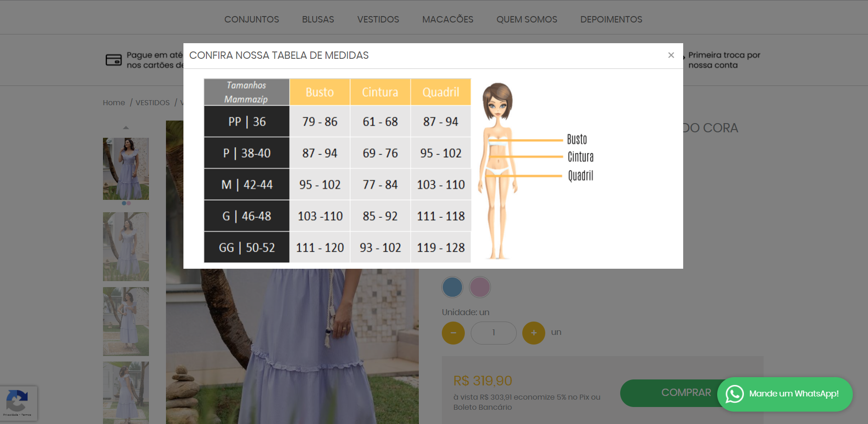The width and height of the screenshot is (868, 424).
Task: Click the 'M | 42-44' size cell
Action: (x=247, y=184)
